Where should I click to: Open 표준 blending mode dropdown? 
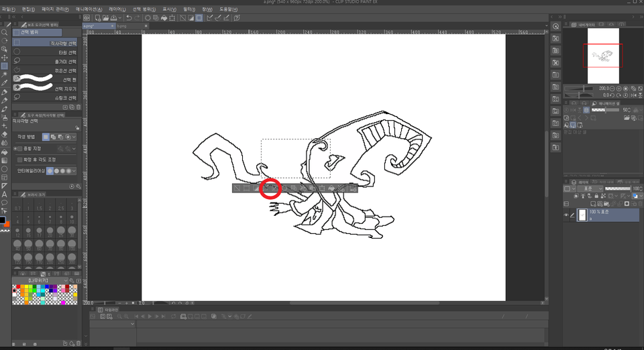(590, 189)
